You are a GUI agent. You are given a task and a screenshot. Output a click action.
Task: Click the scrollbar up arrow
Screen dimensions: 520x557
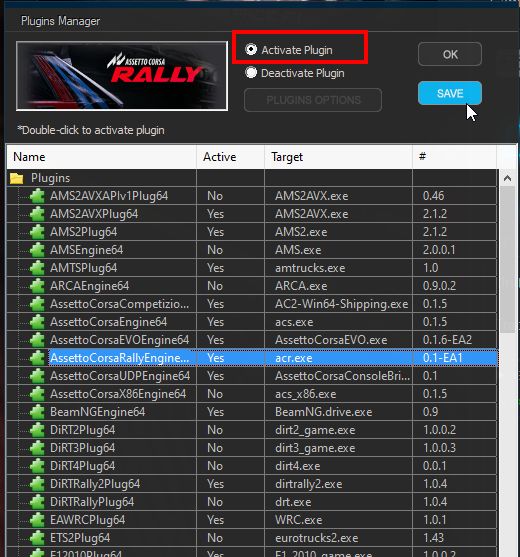click(x=508, y=178)
